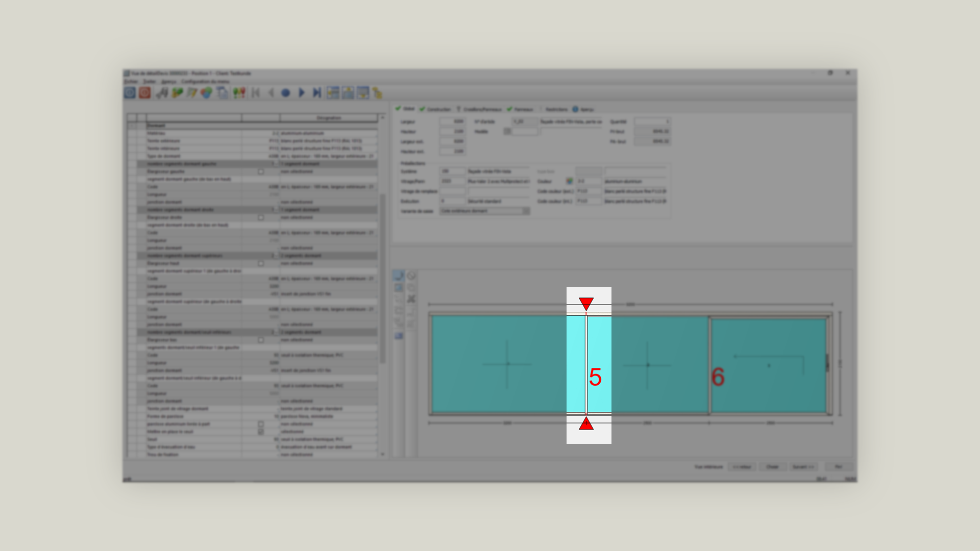Jump to the last position arrow
Image resolution: width=980 pixels, height=551 pixels.
pos(317,92)
